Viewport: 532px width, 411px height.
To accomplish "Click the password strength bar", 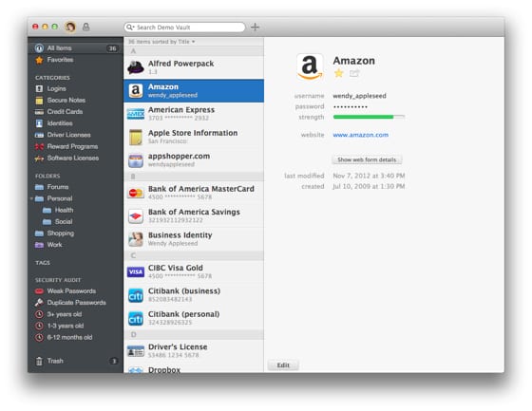I will point(369,117).
